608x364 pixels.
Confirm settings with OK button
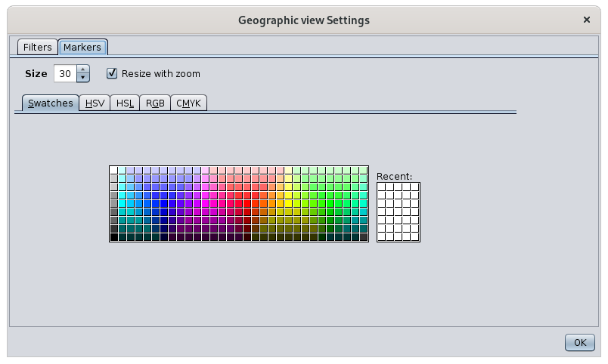(x=580, y=343)
